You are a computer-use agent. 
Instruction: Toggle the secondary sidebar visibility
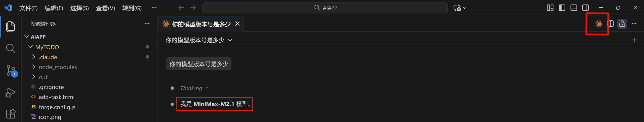tap(585, 8)
